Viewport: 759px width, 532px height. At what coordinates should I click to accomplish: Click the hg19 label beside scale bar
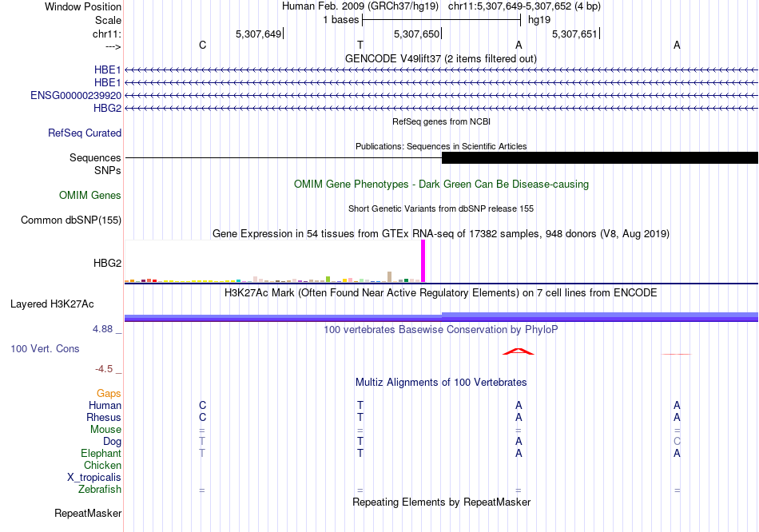pyautogui.click(x=539, y=20)
